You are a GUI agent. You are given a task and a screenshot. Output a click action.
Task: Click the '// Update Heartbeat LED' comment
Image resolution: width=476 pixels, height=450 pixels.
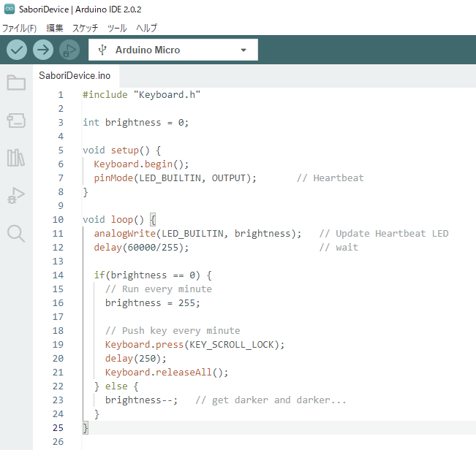[x=384, y=234]
